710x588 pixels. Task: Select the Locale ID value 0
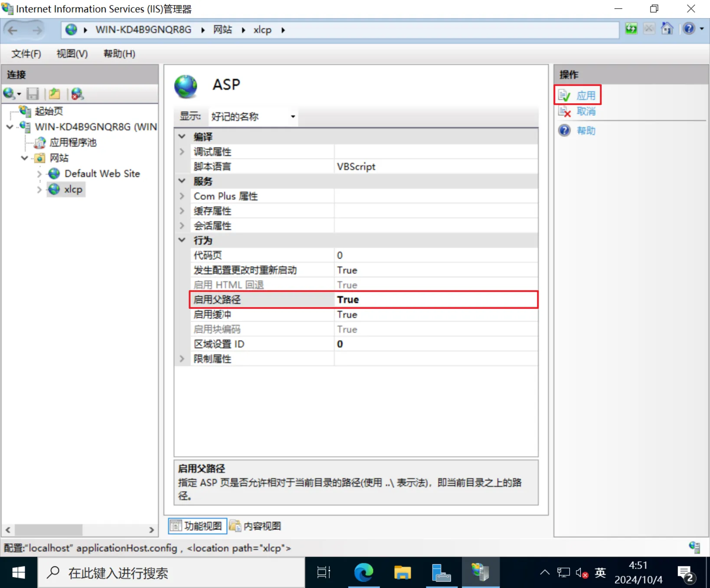click(436, 344)
